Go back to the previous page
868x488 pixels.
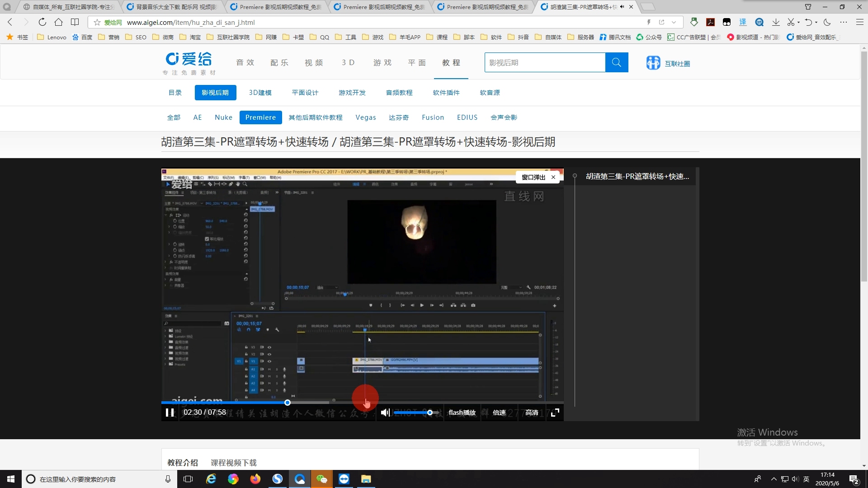click(10, 22)
